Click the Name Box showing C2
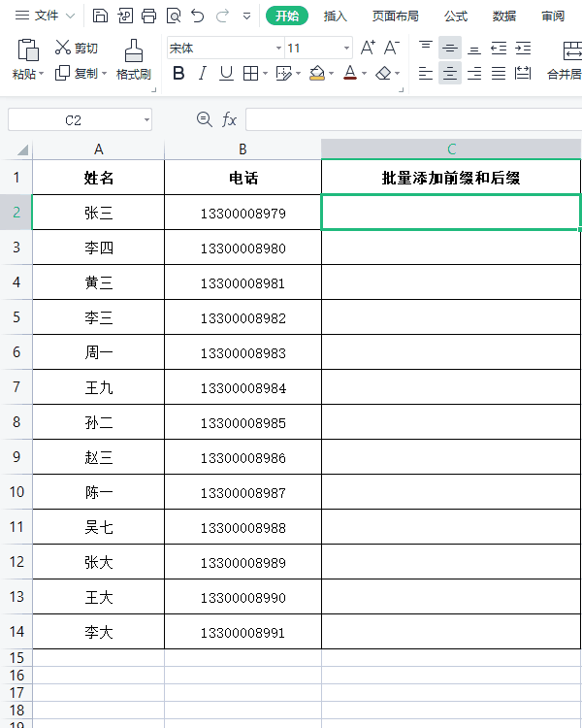Screen dimensions: 582x728 tap(80, 119)
